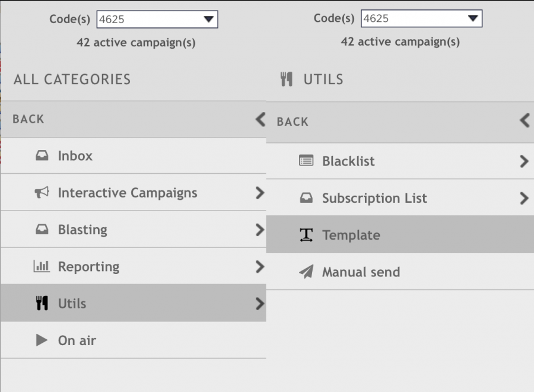Select the On air menu item
This screenshot has height=392, width=534.
click(77, 340)
